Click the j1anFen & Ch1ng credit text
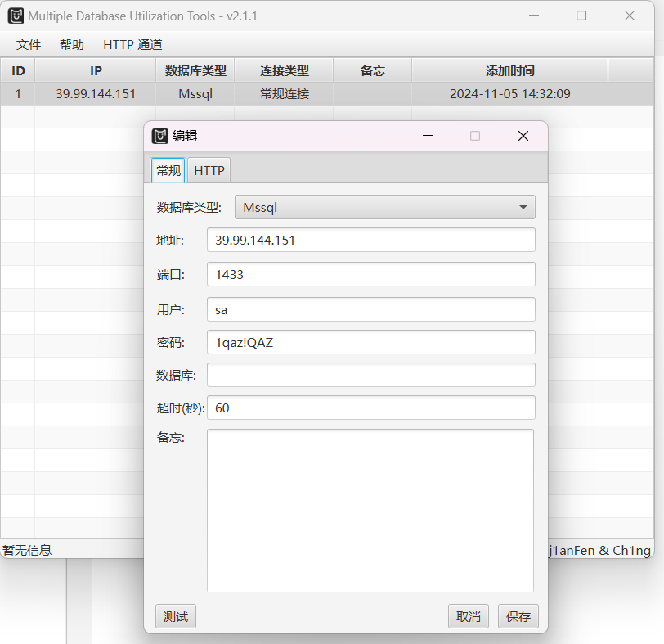Viewport: 664px width, 644px height. click(x=599, y=550)
